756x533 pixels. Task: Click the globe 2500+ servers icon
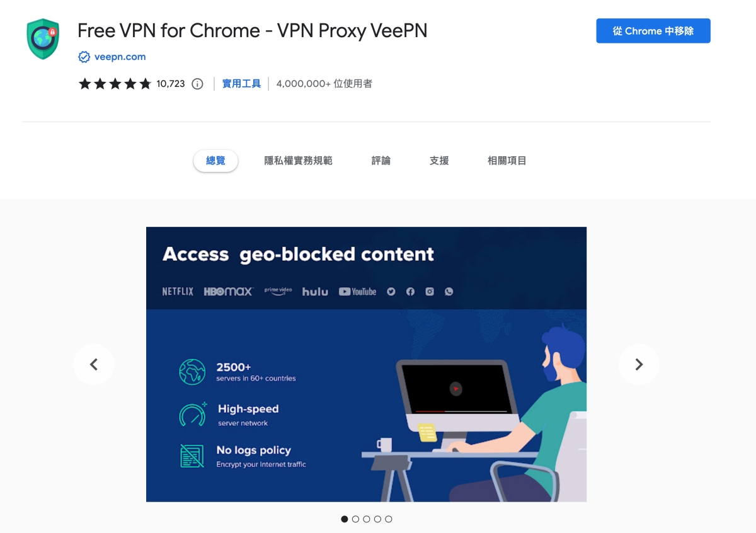tap(192, 372)
